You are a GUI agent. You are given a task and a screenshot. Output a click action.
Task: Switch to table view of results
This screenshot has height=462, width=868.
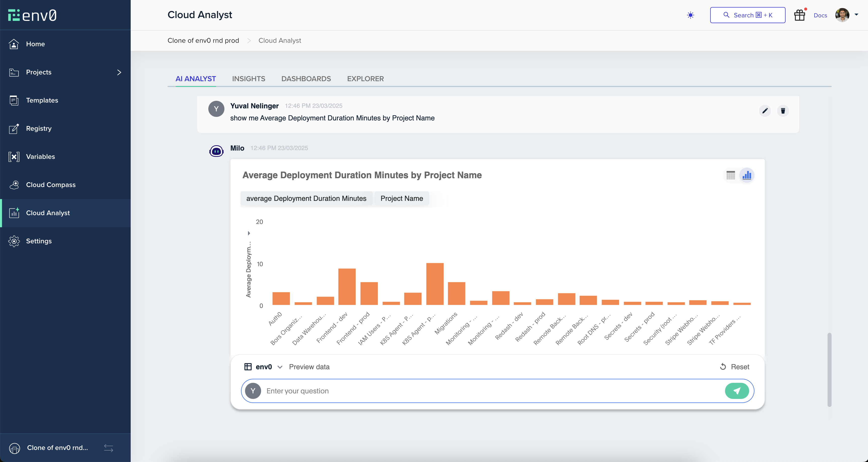pos(731,175)
